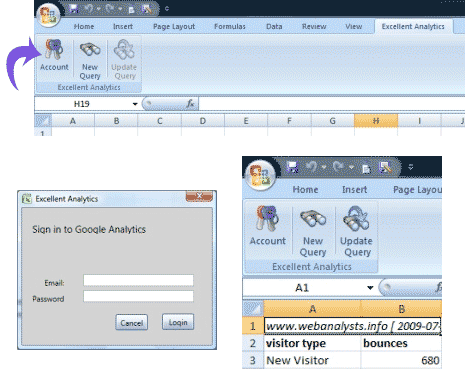This screenshot has height=369, width=465.
Task: Open Name Box dropdown next to A1
Action: coord(370,287)
